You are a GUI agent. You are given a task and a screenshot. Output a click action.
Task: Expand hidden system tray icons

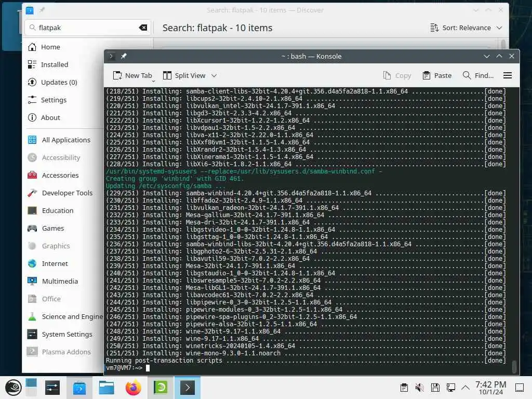click(465, 388)
